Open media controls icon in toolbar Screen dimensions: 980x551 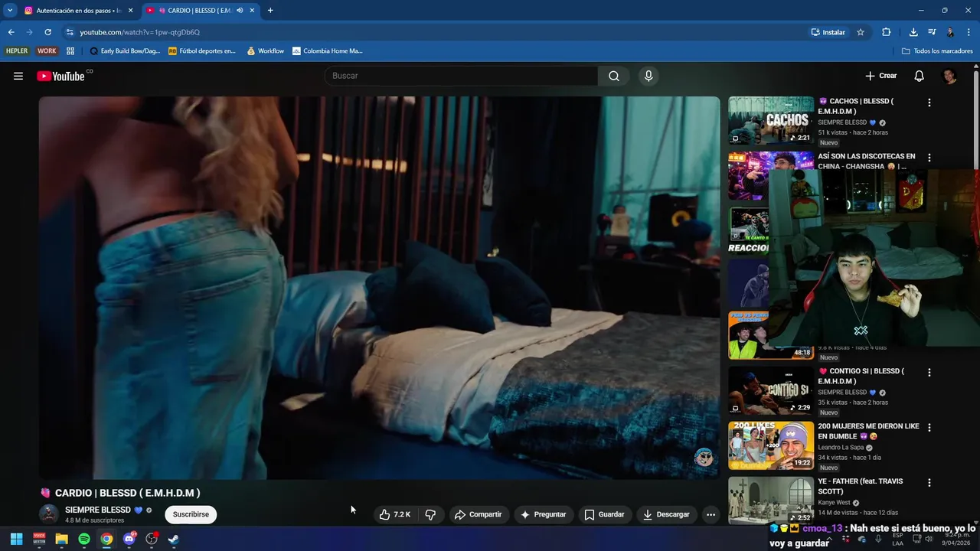click(932, 32)
